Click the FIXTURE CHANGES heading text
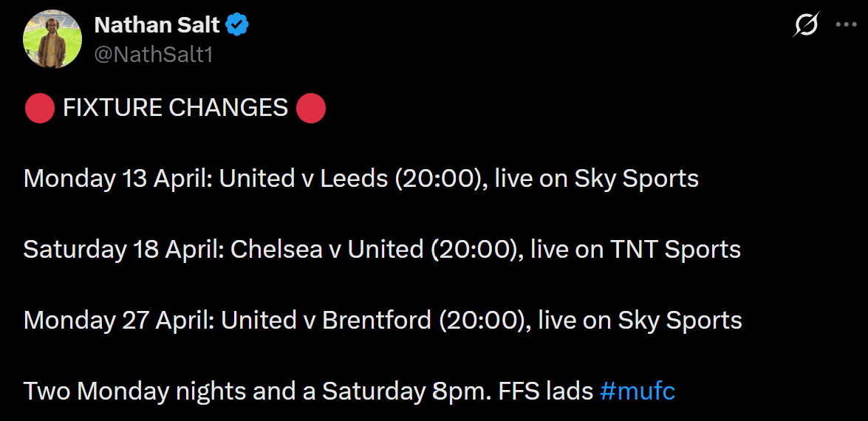The height and width of the screenshot is (421, 868). 175,109
